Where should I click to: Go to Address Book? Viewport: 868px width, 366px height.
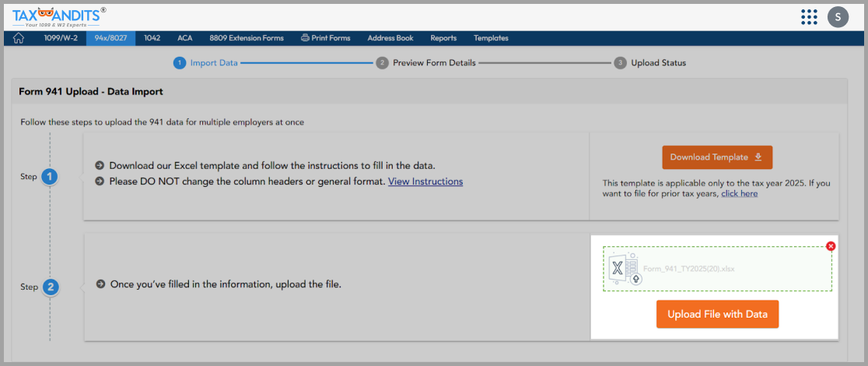(x=390, y=38)
